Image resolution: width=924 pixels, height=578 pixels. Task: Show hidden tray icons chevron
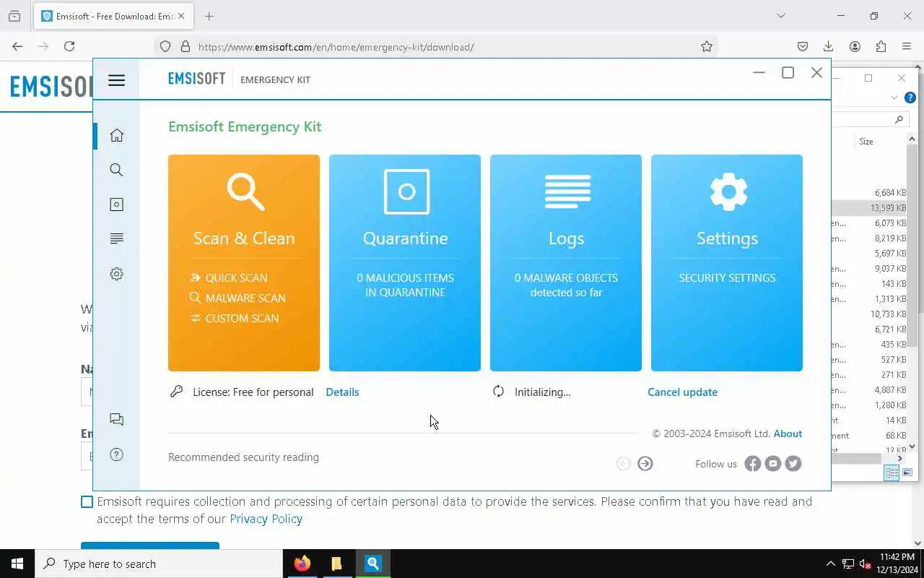(830, 564)
